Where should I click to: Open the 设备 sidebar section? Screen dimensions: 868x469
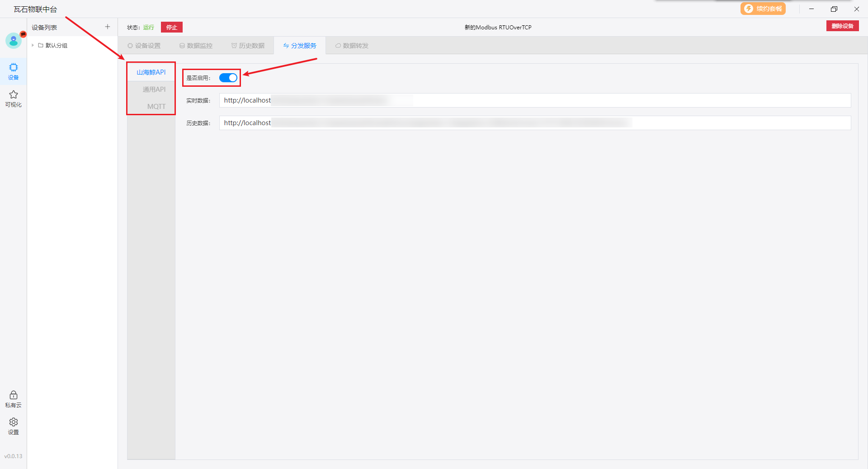coord(14,71)
